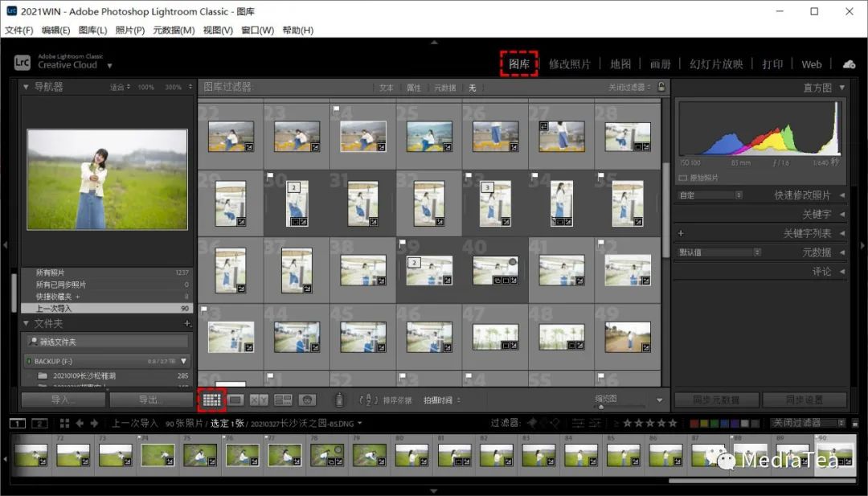The image size is (868, 496).
Task: Switch to Loupe view in the toolbar
Action: point(235,400)
